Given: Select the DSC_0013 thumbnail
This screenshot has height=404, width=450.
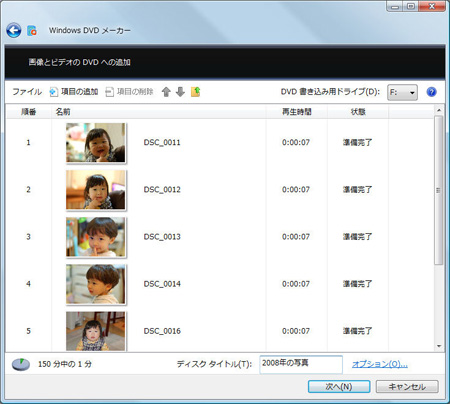Looking at the screenshot, I should click(x=96, y=237).
